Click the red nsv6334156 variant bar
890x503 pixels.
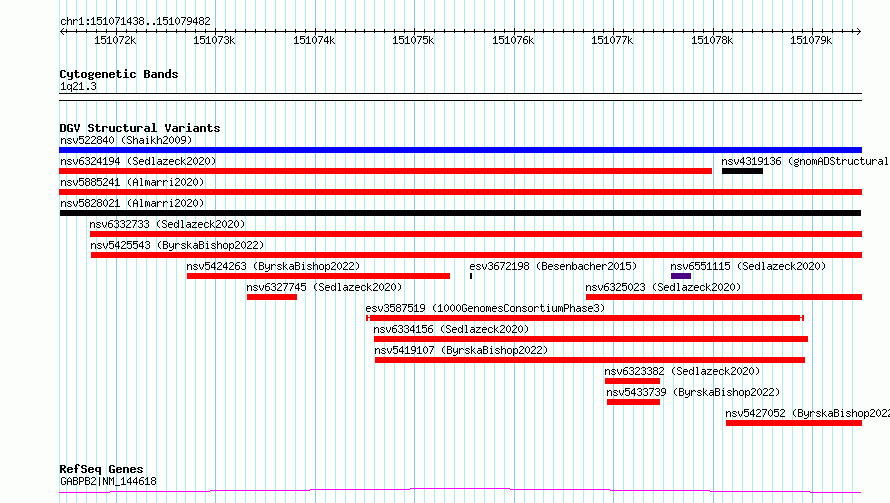click(x=591, y=339)
